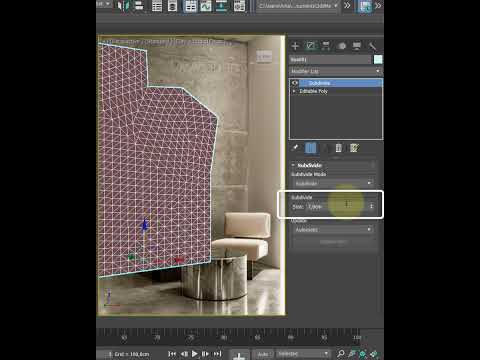
Task: Toggle Auto key mode
Action: [x=263, y=354]
